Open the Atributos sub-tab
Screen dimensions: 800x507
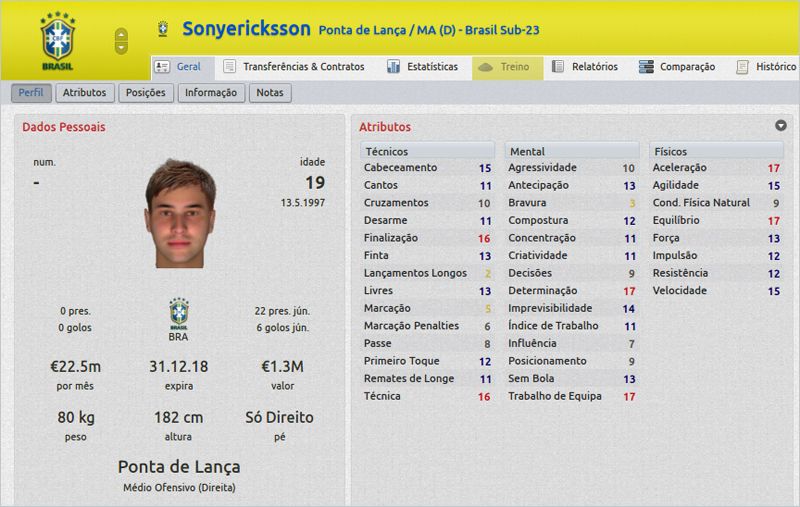[84, 93]
